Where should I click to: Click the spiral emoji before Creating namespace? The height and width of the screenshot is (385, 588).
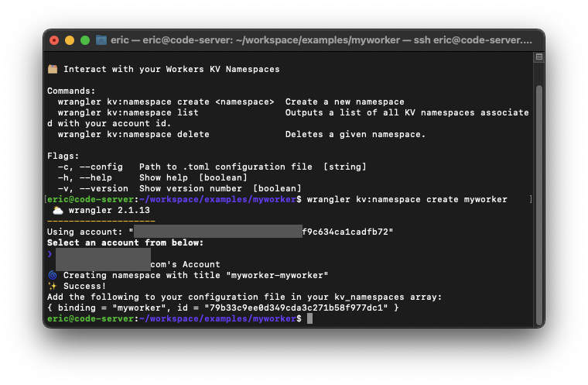[x=53, y=275]
